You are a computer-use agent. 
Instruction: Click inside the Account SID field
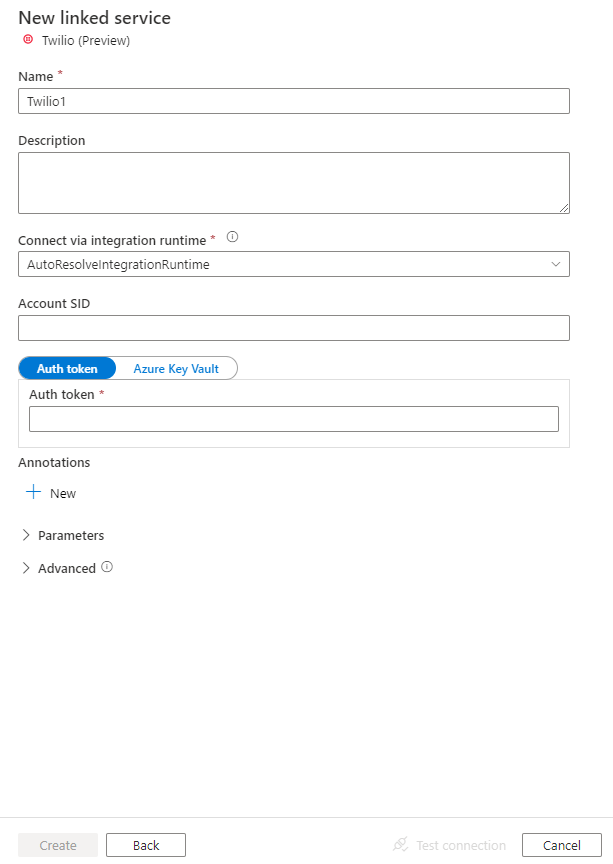click(293, 327)
